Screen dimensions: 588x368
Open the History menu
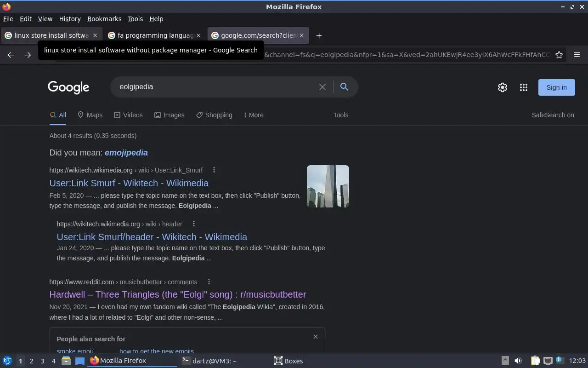(70, 19)
